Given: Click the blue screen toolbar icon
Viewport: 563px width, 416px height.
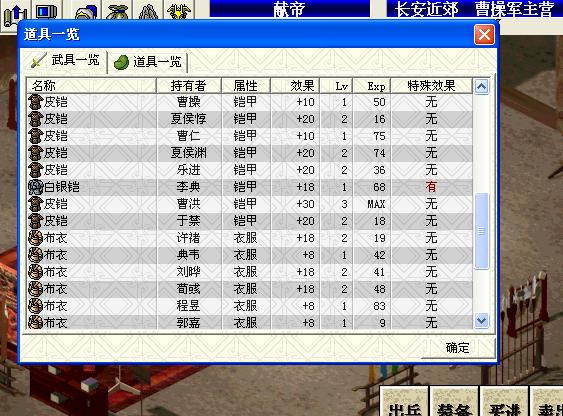Looking at the screenshot, I should pos(47,11).
